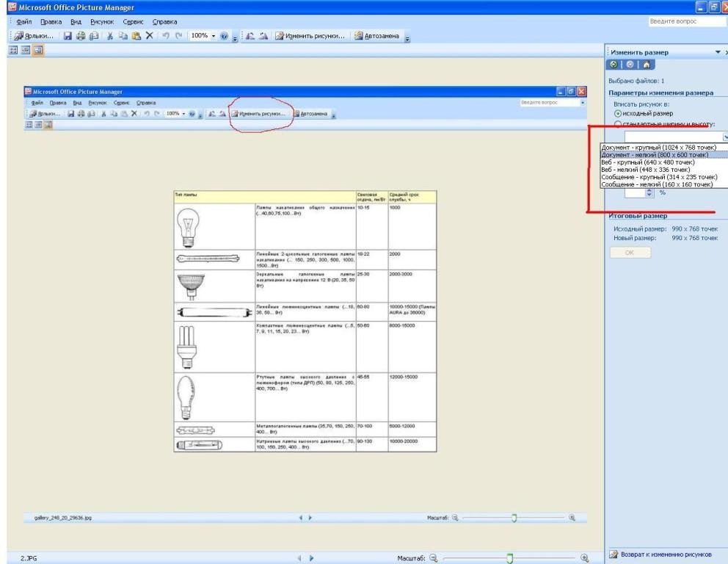Decrease the percent value with the down arrow
The width and height of the screenshot is (728, 564).
(649, 195)
